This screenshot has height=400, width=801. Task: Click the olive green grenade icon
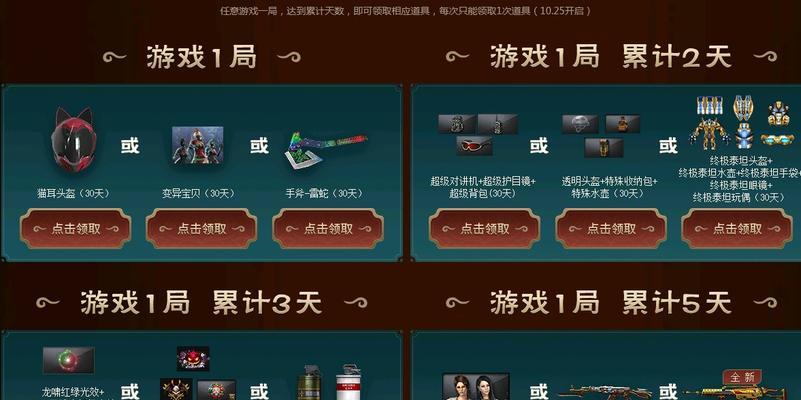[x=310, y=382]
